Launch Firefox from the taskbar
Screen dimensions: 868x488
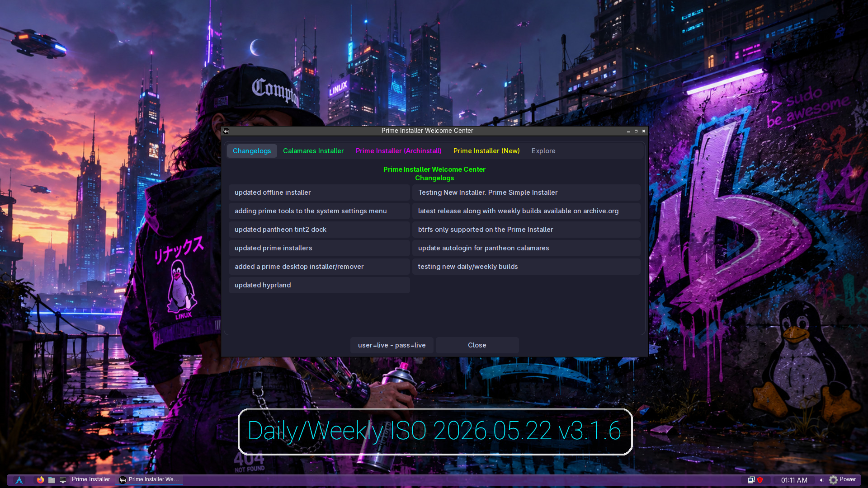click(40, 480)
